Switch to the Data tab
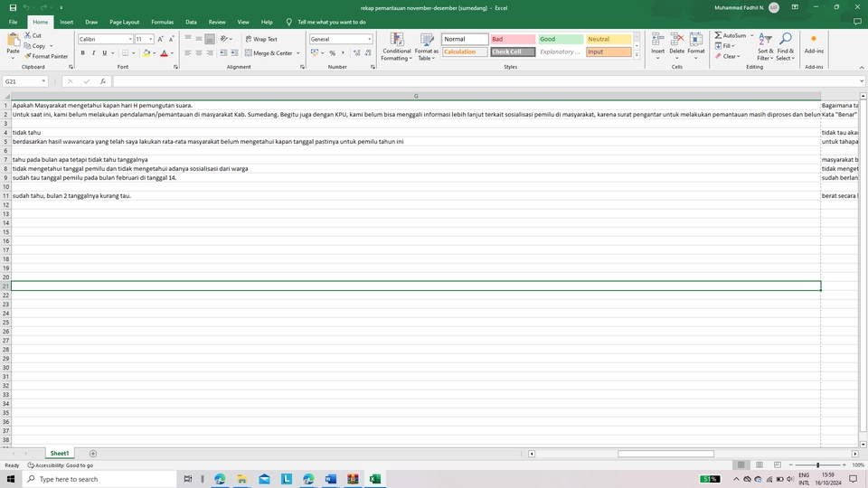This screenshot has height=488, width=868. [191, 22]
